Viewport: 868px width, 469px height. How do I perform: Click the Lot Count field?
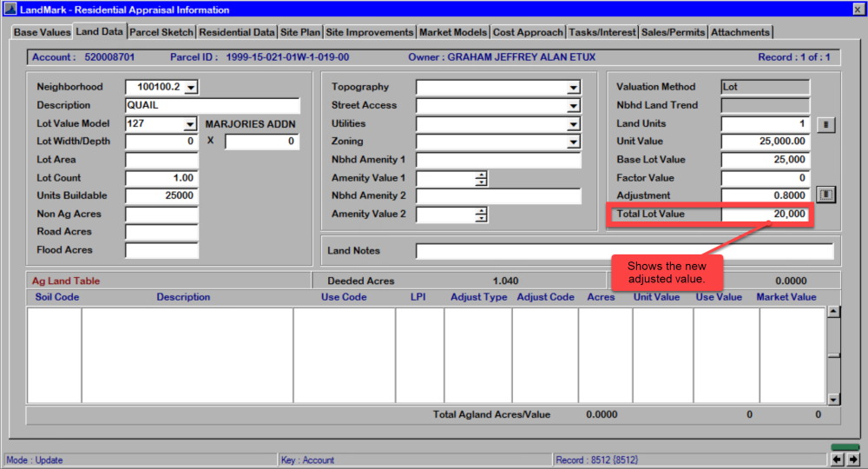[x=161, y=178]
